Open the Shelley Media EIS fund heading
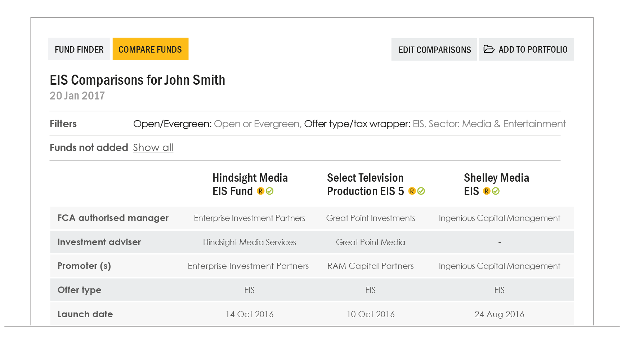644x355 pixels. click(496, 184)
